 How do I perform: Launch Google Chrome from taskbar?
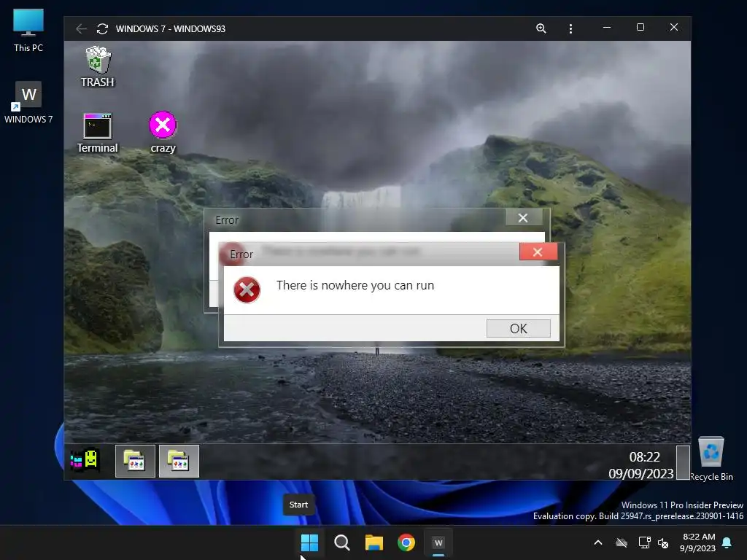pyautogui.click(x=406, y=542)
